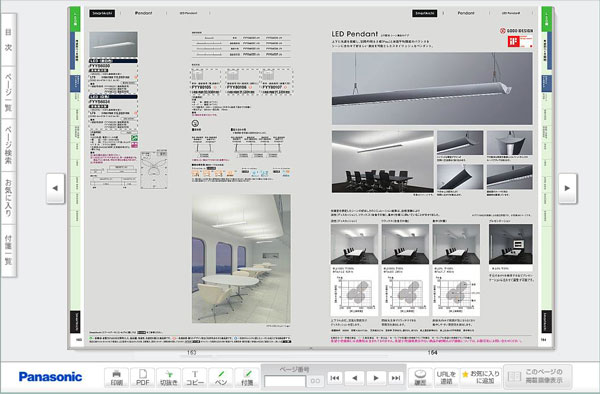Click このページの掲載画像表示 button
The width and height of the screenshot is (600, 394).
pos(538,377)
